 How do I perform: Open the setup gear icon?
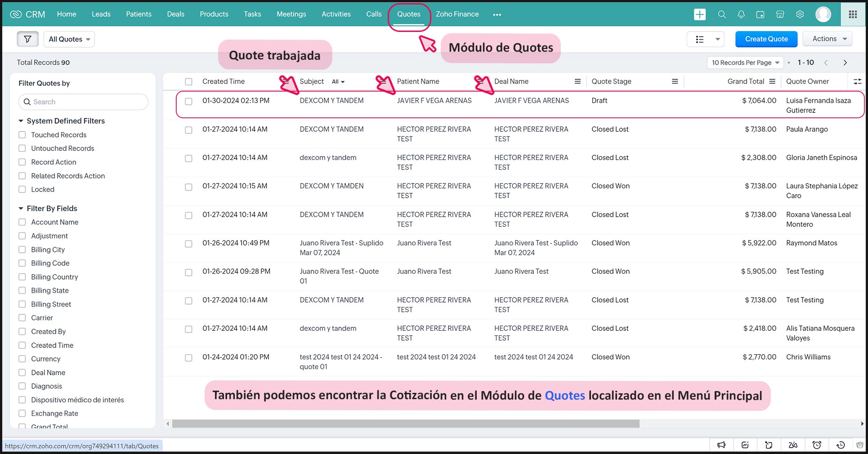[x=800, y=14]
